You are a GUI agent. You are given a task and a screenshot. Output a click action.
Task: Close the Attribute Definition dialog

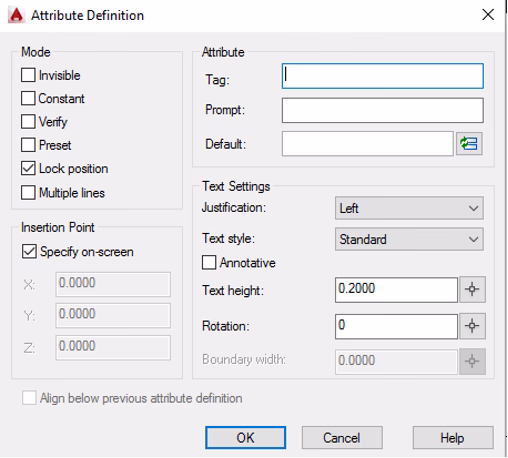[488, 15]
